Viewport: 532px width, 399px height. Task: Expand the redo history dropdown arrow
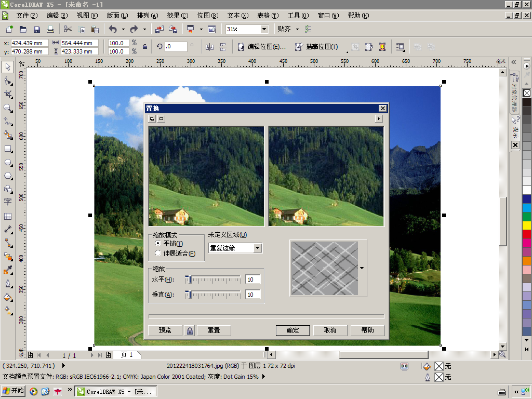pos(144,29)
